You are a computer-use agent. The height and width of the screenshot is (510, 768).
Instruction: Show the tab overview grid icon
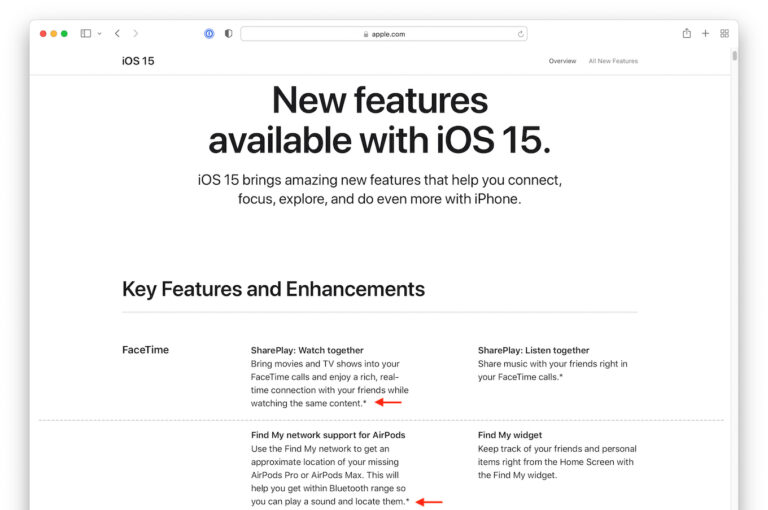(x=724, y=33)
